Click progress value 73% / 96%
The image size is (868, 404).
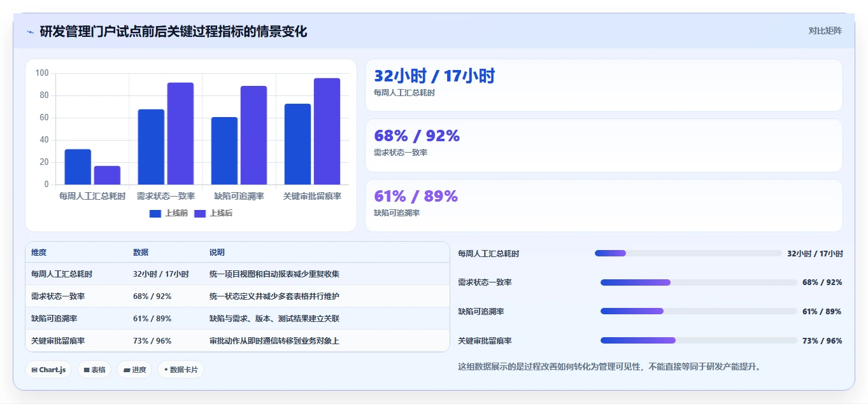coord(822,340)
